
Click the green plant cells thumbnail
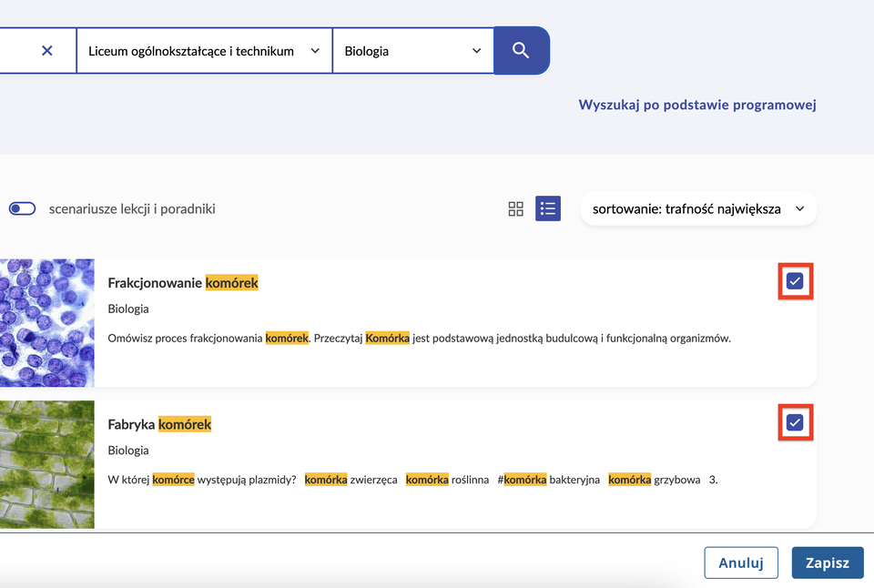pyautogui.click(x=46, y=464)
